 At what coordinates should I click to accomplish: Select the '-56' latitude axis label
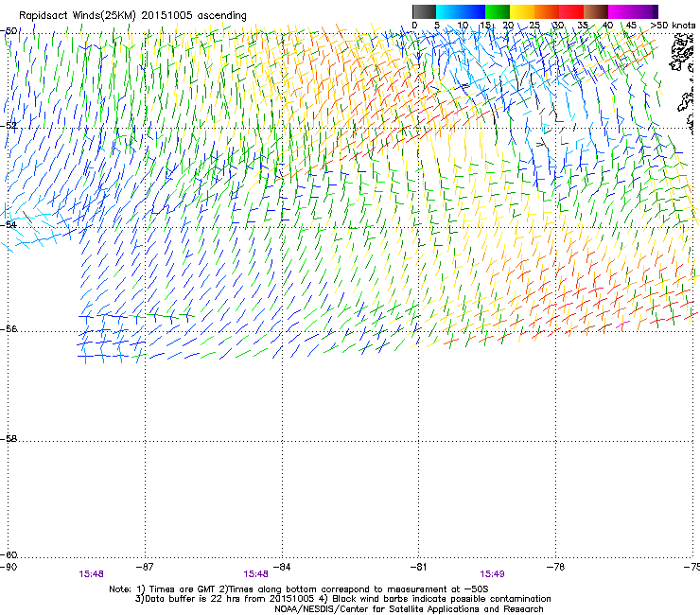(9, 328)
